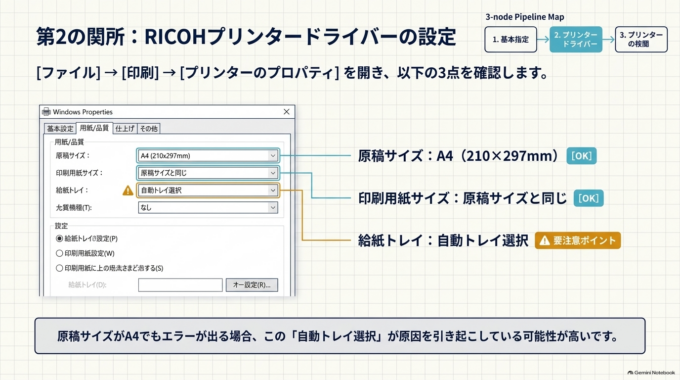Click the text 印刷用紙サイズ：原稿サイズと同じ

[462, 198]
